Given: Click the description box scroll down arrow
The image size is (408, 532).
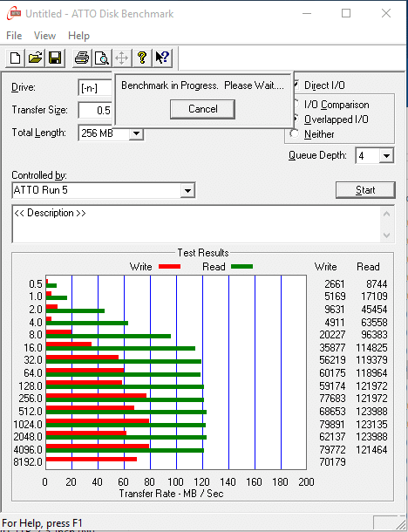Looking at the screenshot, I should (x=386, y=235).
